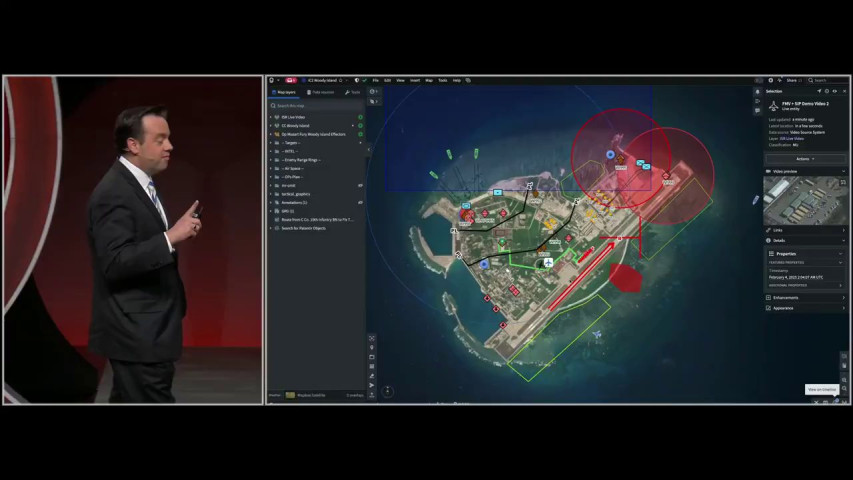
Task: Expand the Air Space layer folder
Action: coord(271,169)
